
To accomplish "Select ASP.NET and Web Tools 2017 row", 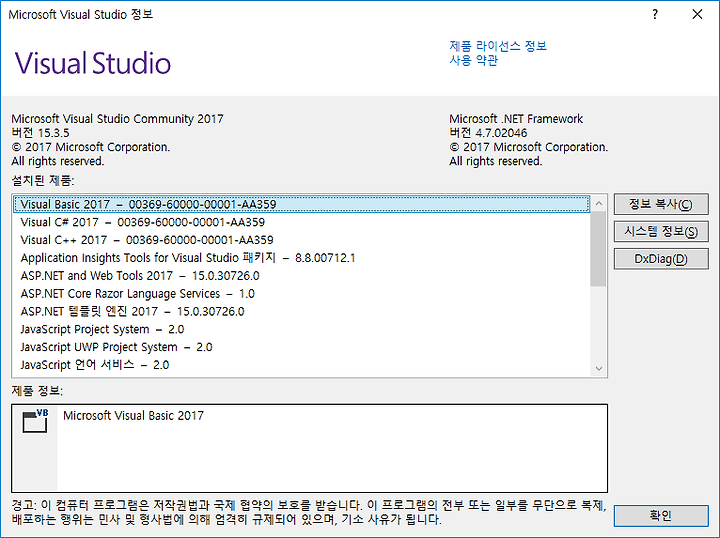I will coord(301,276).
